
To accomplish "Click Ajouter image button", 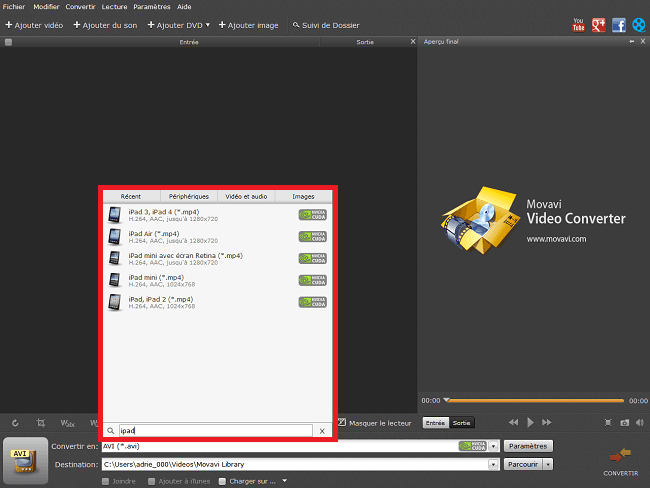I will [x=249, y=25].
